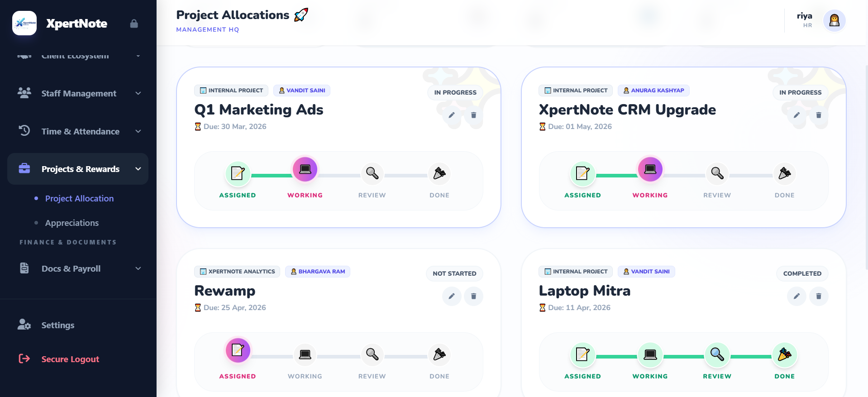Screen dimensions: 868x397
Task: Click the Completed badge on Laptop Mitra
Action: (802, 273)
